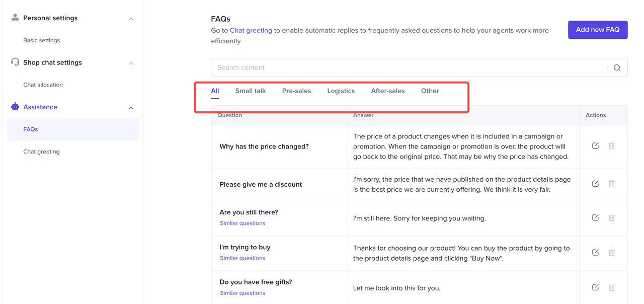Show similar questions for "Are you still there?"
This screenshot has width=644, height=304.
[x=242, y=223]
